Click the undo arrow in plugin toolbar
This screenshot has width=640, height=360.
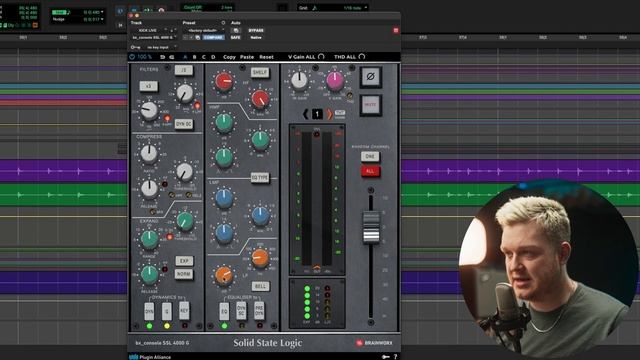pyautogui.click(x=162, y=57)
